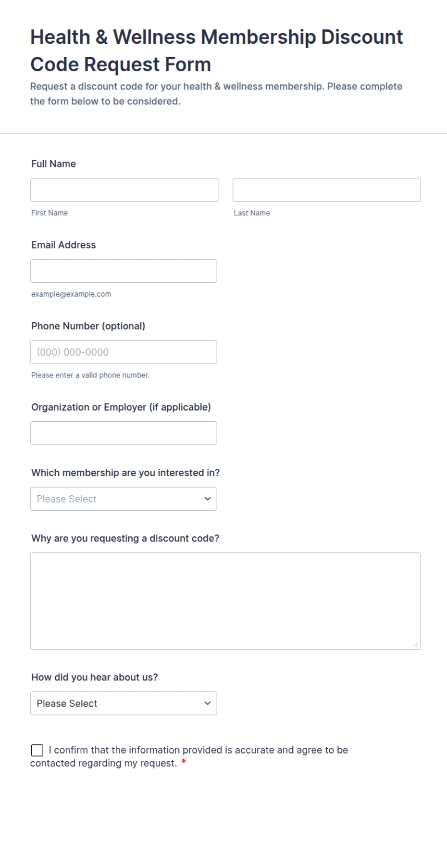
Task: Open the 'How did you hear about us' dropdown
Action: pyautogui.click(x=124, y=704)
